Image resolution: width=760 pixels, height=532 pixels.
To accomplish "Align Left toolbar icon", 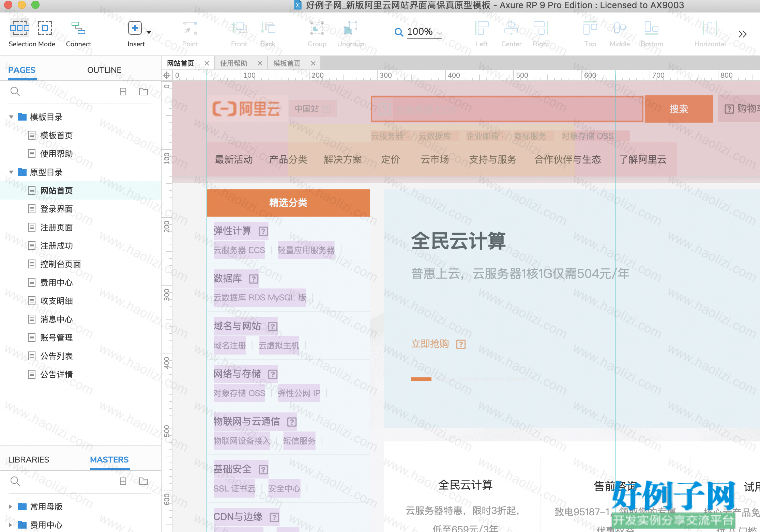I will 482,28.
